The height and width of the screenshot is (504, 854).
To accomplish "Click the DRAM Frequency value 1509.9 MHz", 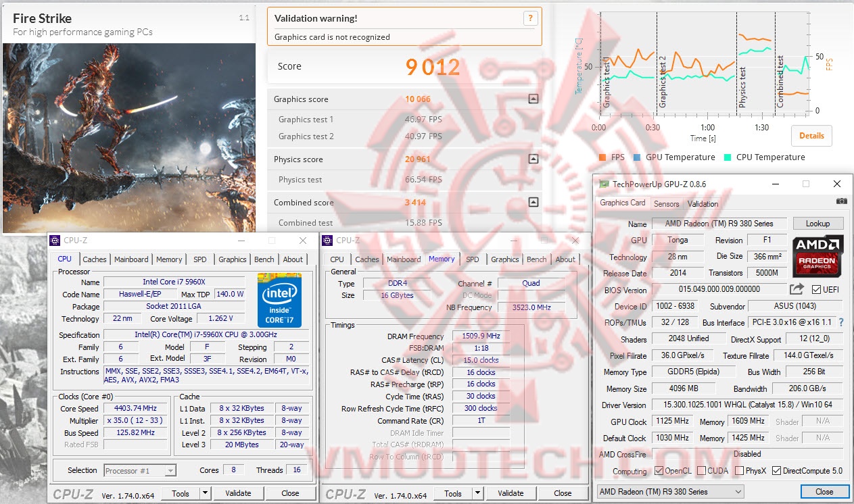I will [481, 336].
